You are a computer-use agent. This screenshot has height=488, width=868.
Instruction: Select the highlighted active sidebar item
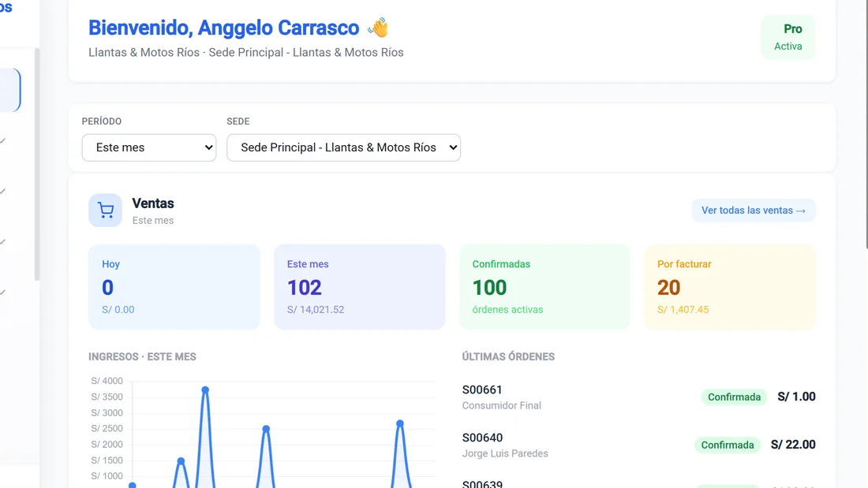coord(10,90)
